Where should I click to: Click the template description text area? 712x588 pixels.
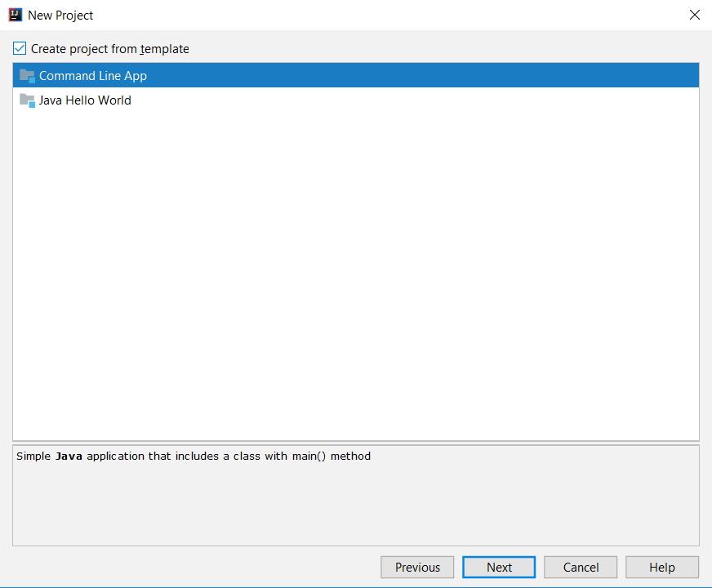356,490
